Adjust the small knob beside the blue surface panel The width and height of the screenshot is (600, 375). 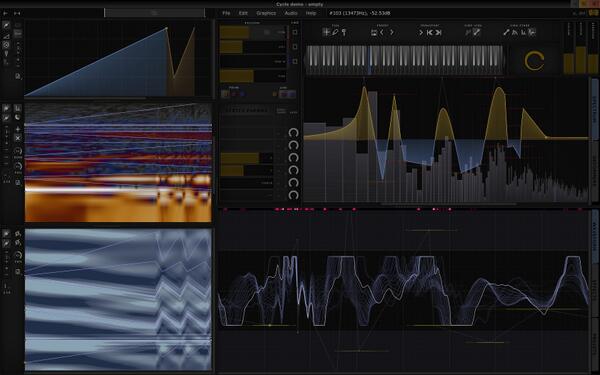(x=18, y=254)
